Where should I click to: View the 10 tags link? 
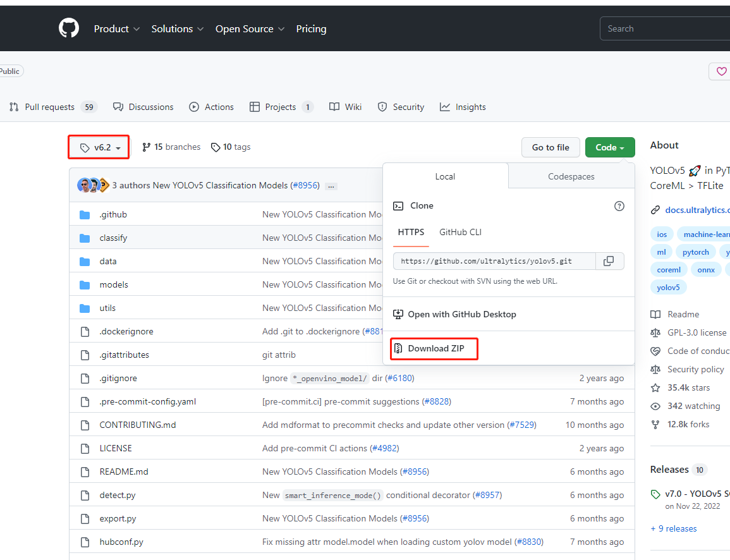click(231, 147)
